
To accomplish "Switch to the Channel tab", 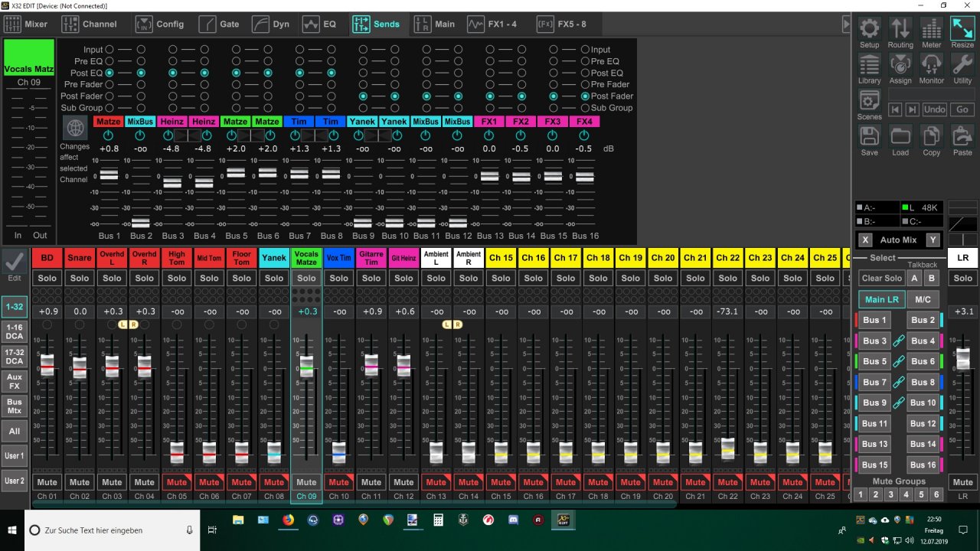I will tap(90, 24).
